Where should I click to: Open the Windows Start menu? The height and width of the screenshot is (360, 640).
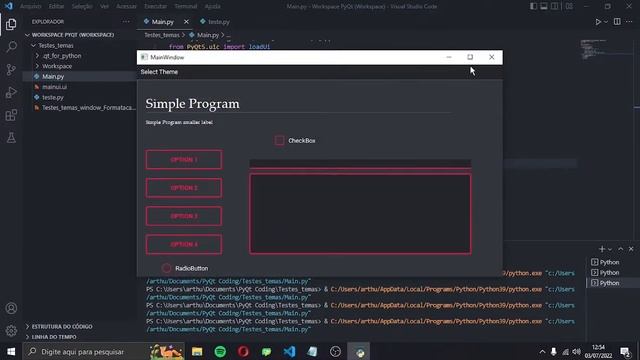(x=11, y=351)
